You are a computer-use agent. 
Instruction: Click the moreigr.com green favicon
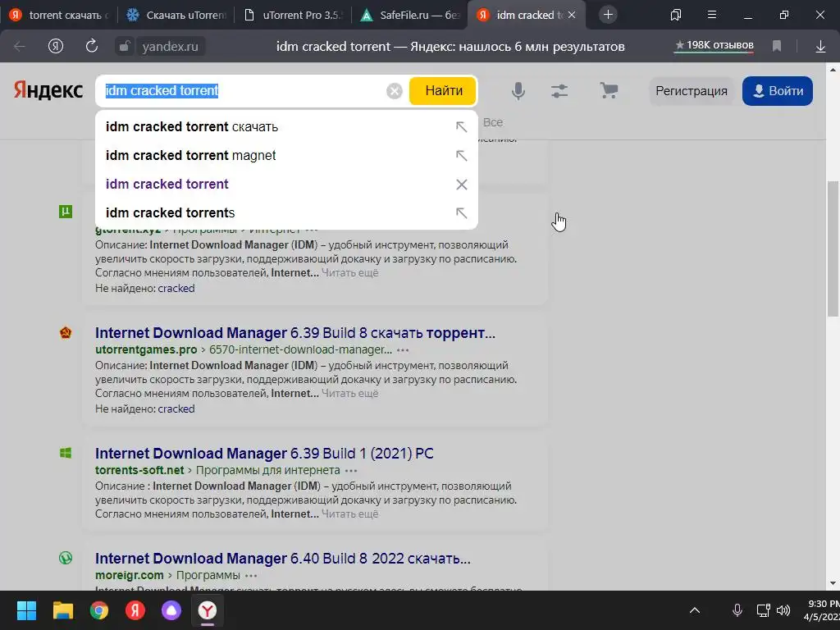[x=66, y=558]
